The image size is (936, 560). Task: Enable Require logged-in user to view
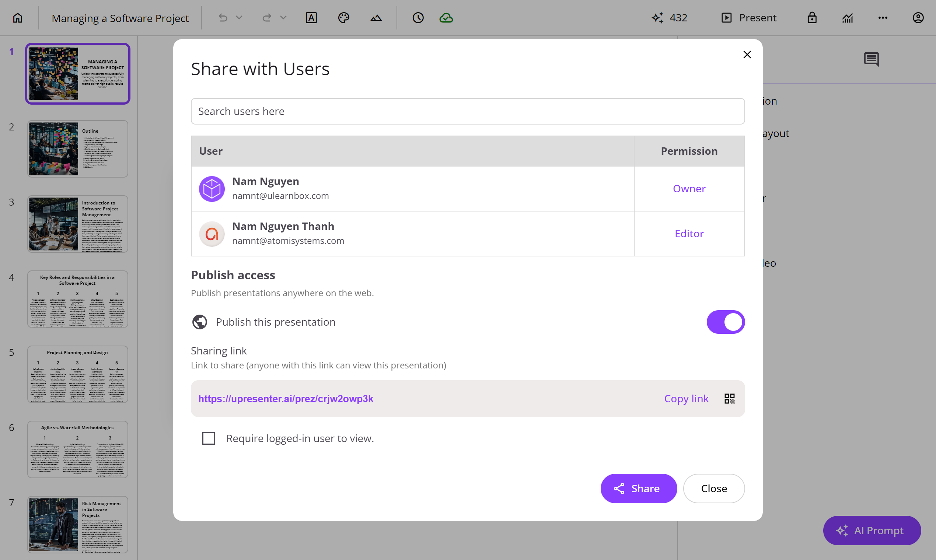click(208, 438)
